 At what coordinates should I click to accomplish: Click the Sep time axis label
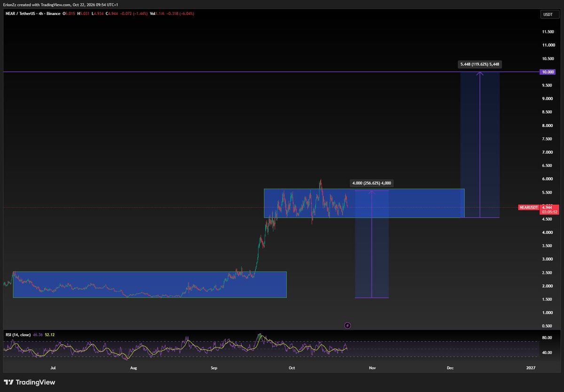(x=214, y=367)
